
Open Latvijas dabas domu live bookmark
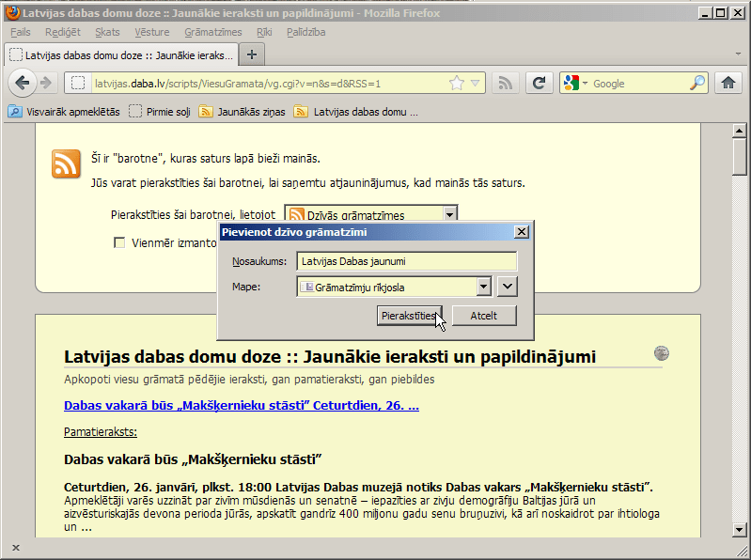tap(356, 112)
